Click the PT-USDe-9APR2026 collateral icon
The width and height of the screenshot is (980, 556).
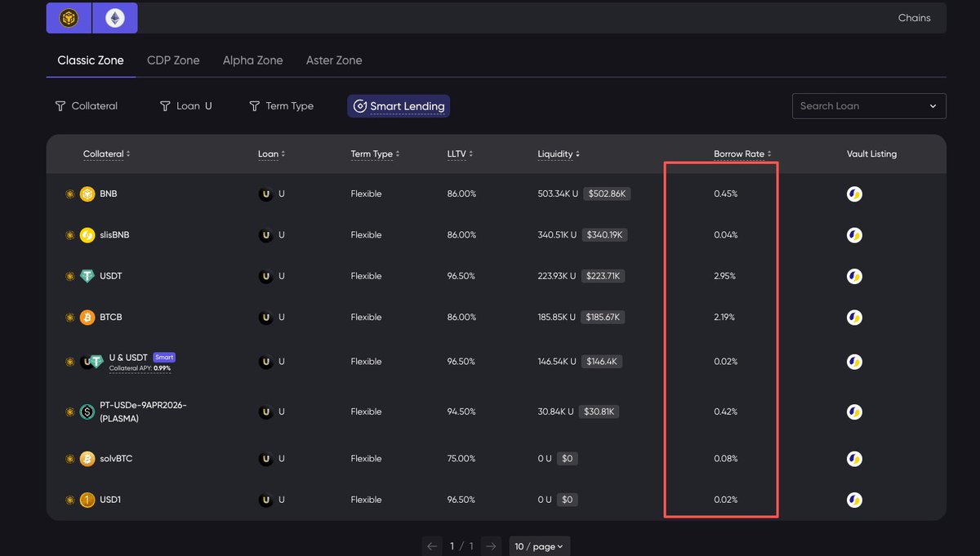pyautogui.click(x=87, y=412)
